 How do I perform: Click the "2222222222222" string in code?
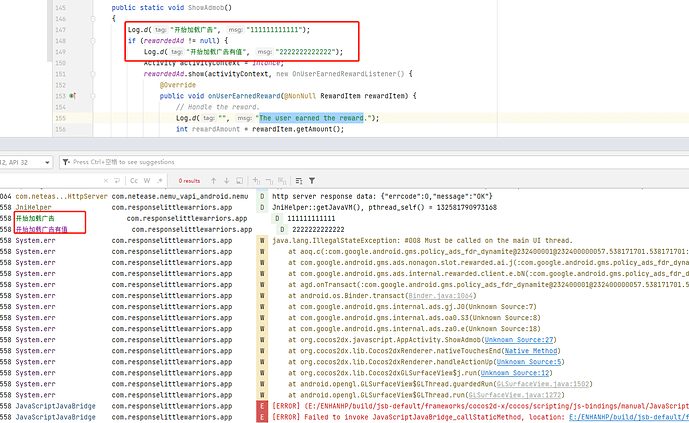pyautogui.click(x=305, y=51)
